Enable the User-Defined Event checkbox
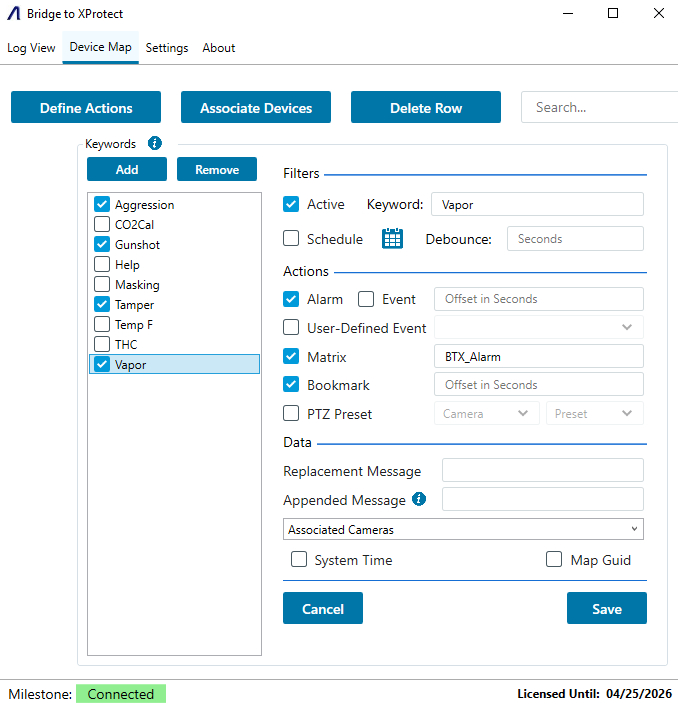This screenshot has height=704, width=678. point(291,327)
